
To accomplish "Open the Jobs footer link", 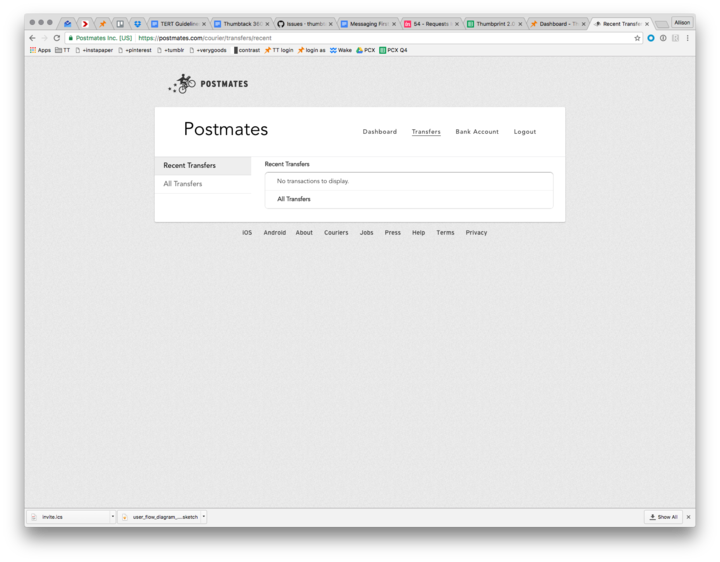I will 366,232.
